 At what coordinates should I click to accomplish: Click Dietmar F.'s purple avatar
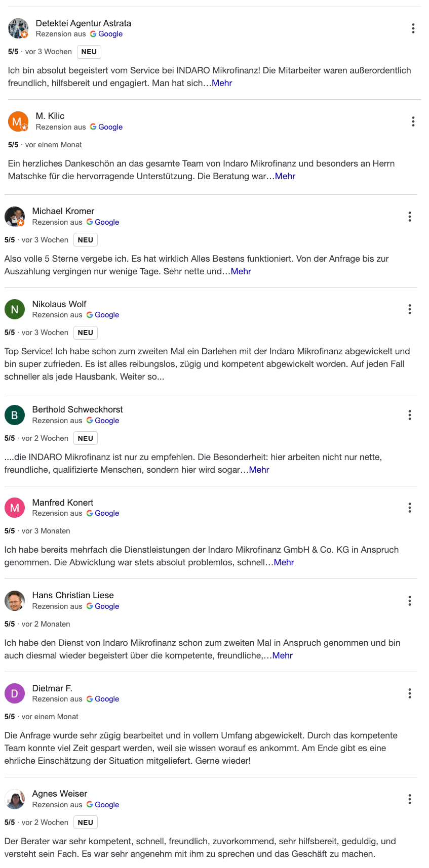click(15, 693)
